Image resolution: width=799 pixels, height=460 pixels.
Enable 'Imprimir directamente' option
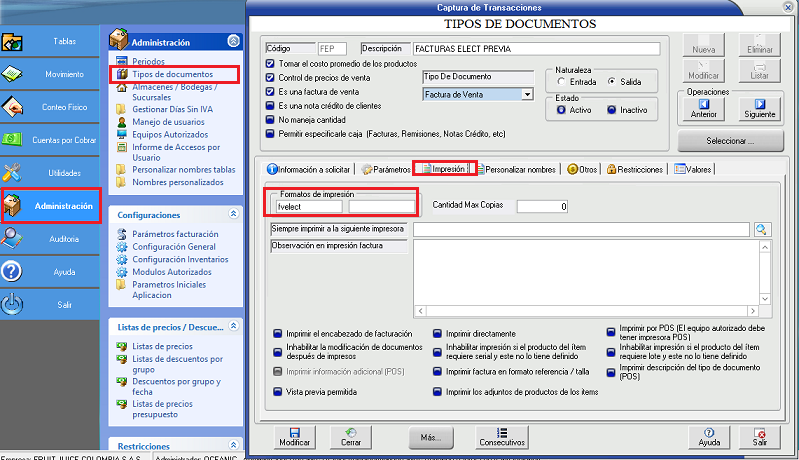(x=437, y=333)
